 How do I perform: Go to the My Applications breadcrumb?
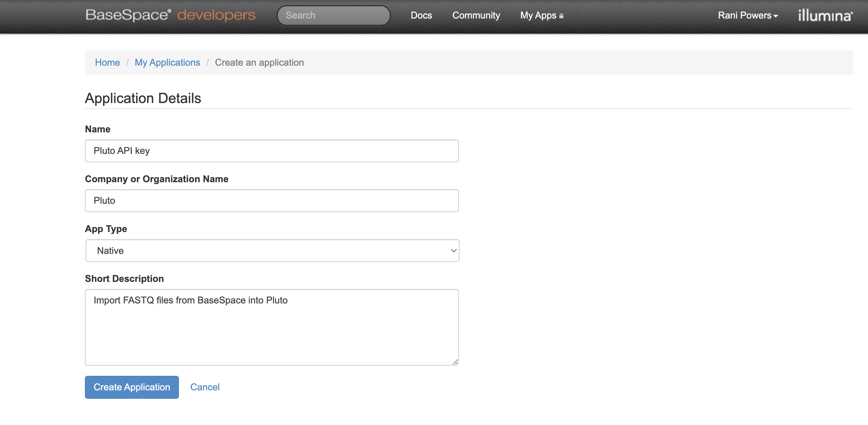point(167,62)
